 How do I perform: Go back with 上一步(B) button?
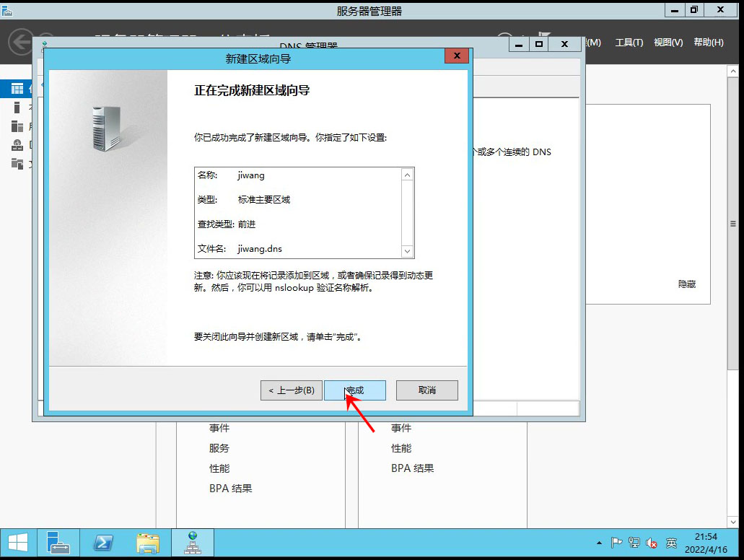click(x=292, y=390)
